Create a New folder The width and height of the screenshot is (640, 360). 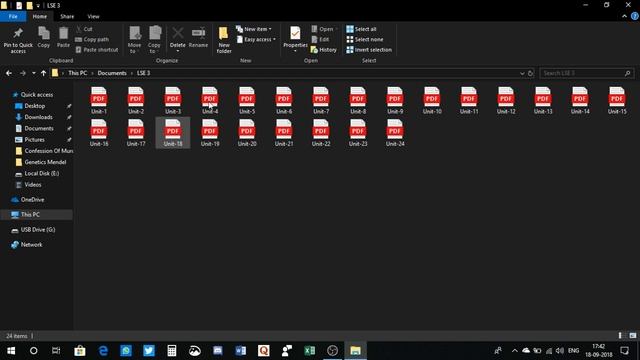[x=224, y=40]
